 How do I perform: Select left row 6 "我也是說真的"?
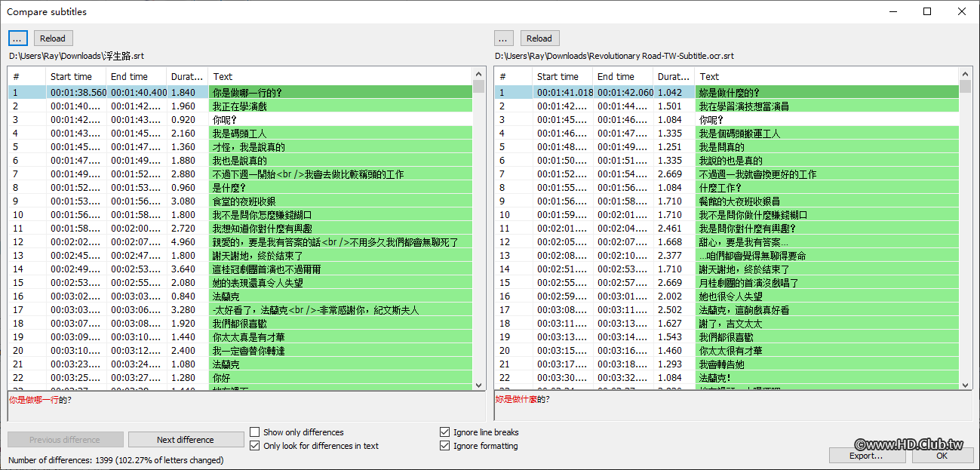(x=241, y=161)
